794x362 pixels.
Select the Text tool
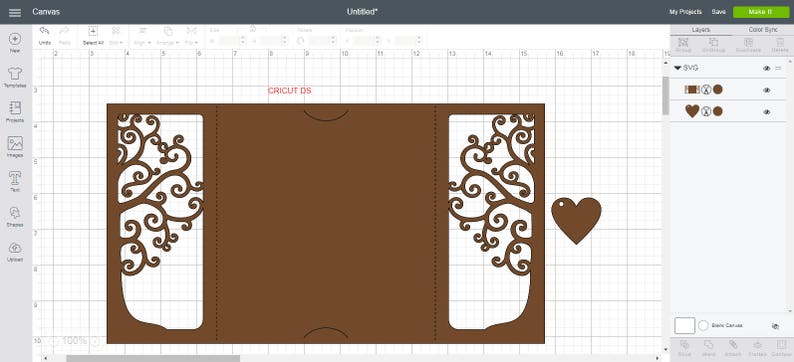(x=15, y=178)
